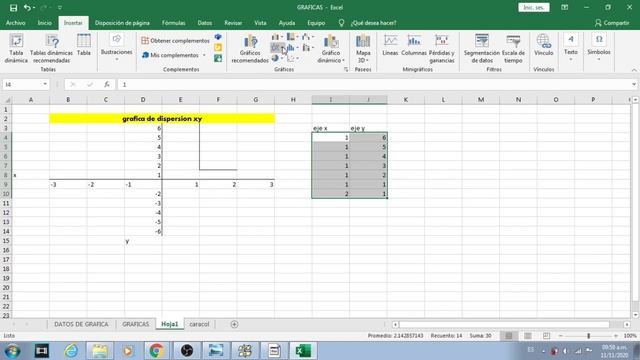The image size is (640, 360).
Task: Switch to the Inicio tab
Action: pyautogui.click(x=45, y=23)
